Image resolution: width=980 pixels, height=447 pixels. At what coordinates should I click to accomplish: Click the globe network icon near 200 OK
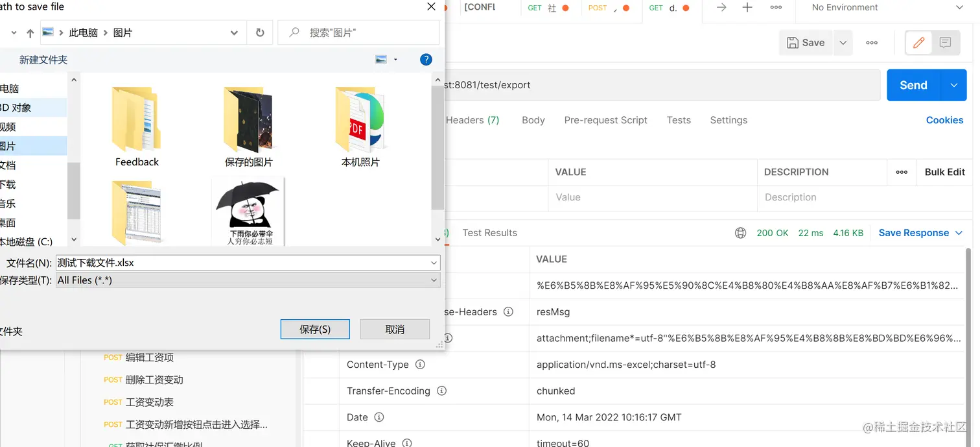coord(740,233)
